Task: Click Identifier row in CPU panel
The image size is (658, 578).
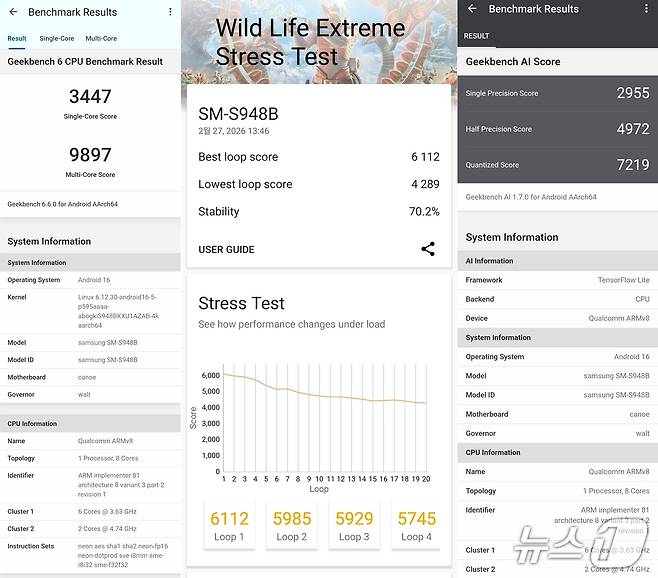Action: [90, 485]
